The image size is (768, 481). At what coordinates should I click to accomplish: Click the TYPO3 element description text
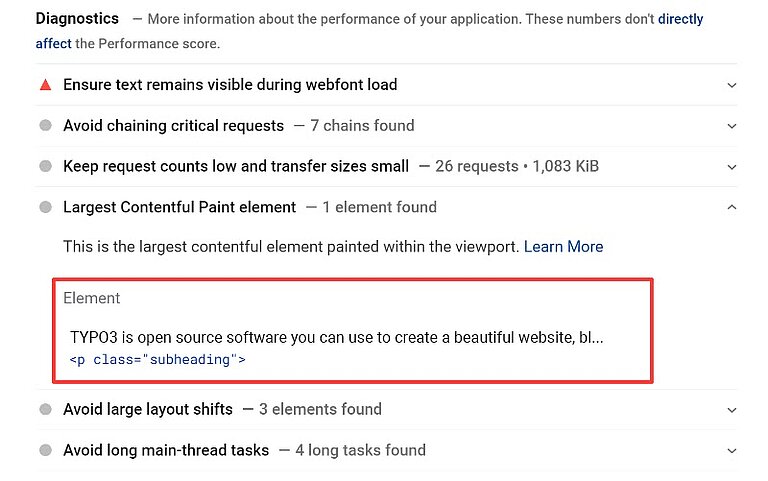tap(336, 338)
